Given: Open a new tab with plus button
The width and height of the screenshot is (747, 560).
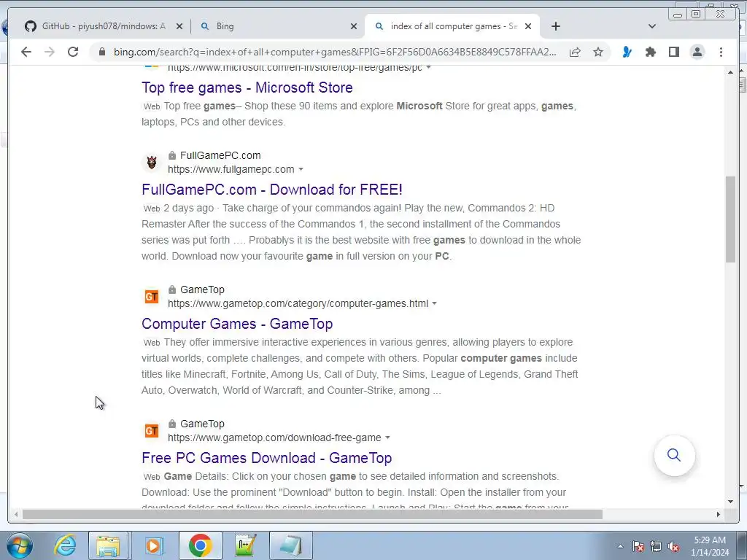Looking at the screenshot, I should point(556,26).
